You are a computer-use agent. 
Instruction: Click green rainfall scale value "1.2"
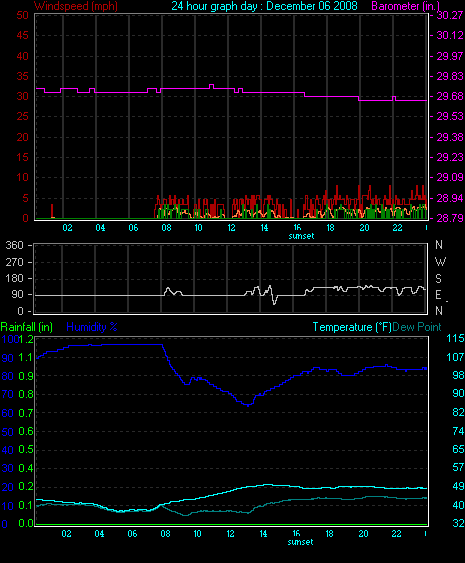26,339
